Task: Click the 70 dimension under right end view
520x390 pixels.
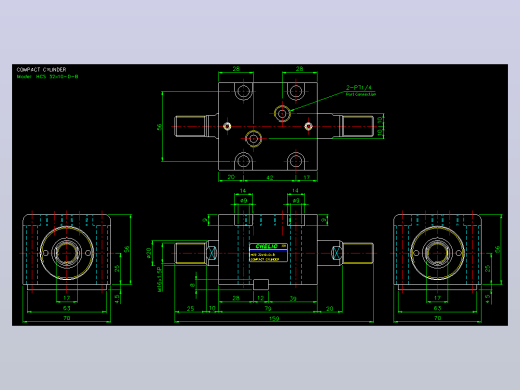Action: (x=438, y=318)
